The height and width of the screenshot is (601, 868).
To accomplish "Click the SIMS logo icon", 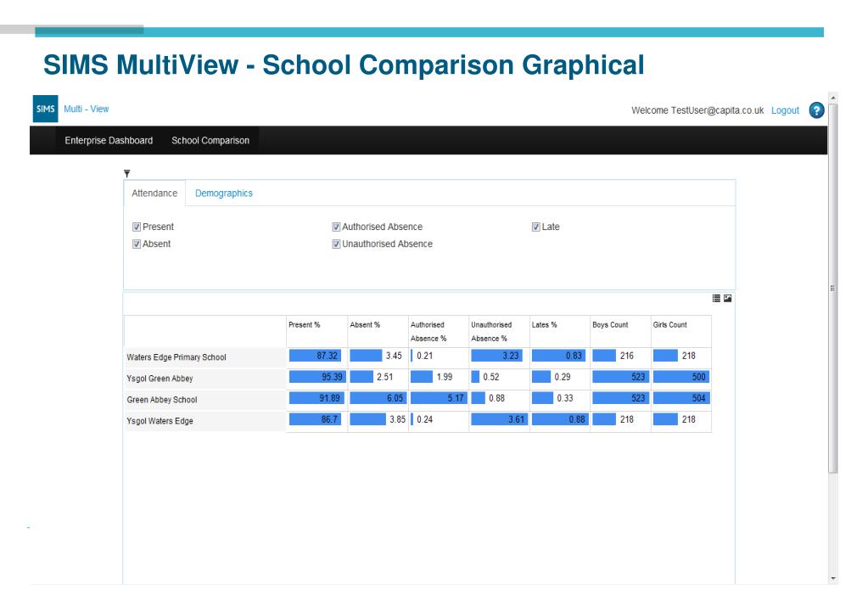I will coord(45,109).
